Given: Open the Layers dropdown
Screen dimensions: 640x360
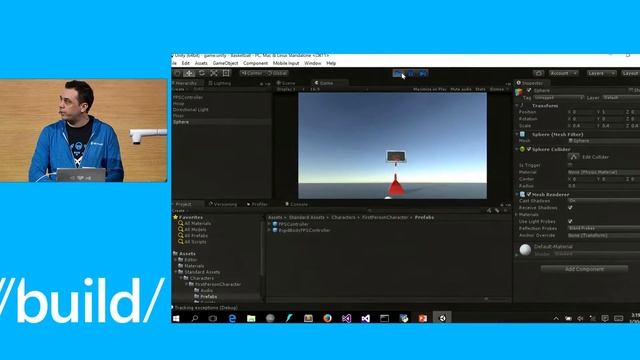Looking at the screenshot, I should 601,73.
